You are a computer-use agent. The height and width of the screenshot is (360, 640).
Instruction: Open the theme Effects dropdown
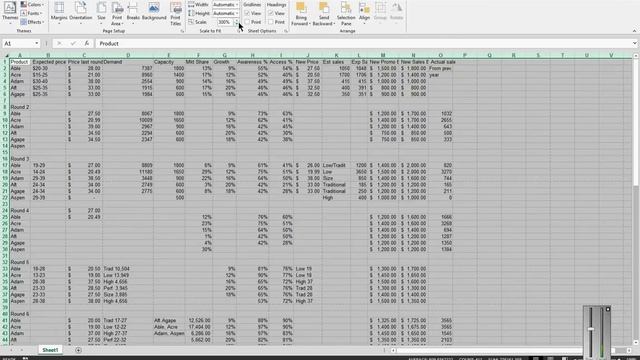tap(32, 22)
